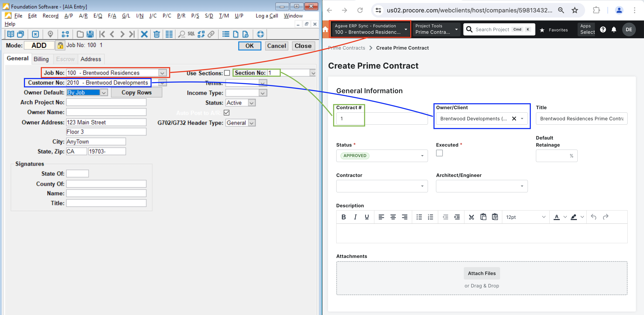Clear the Owner/Client selection with X
The height and width of the screenshot is (315, 644).
(514, 118)
